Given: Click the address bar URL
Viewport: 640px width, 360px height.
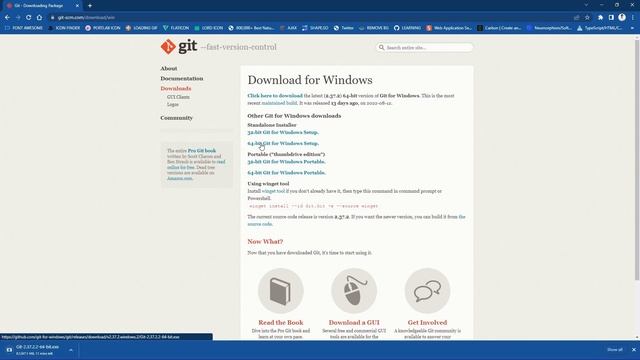Looking at the screenshot, I should [x=86, y=18].
